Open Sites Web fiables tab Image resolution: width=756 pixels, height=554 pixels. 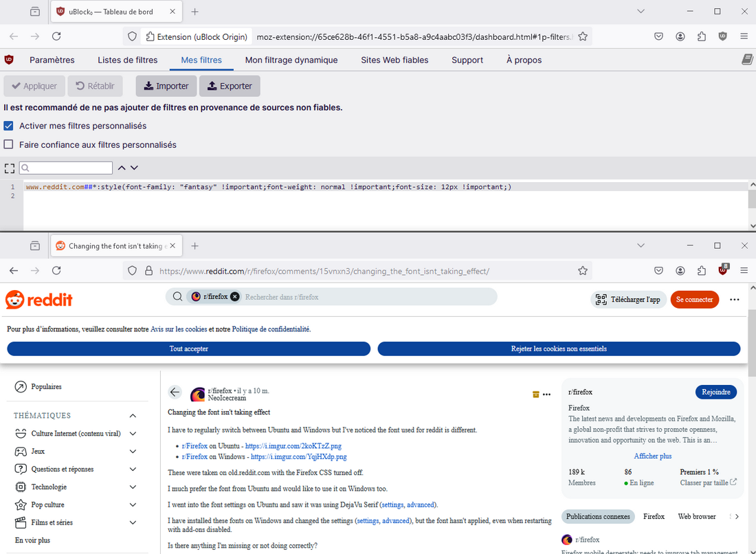tap(394, 60)
